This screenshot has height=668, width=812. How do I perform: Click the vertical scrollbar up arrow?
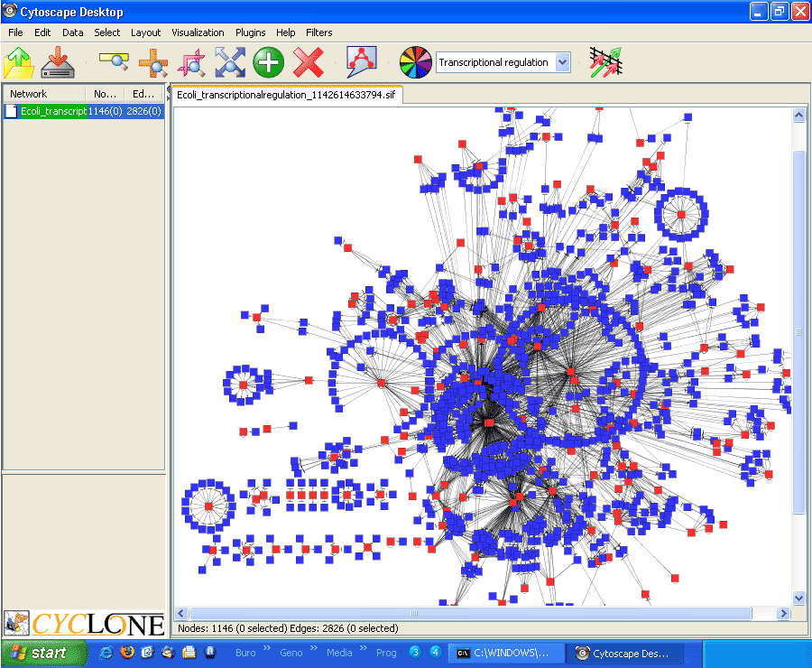pos(798,115)
